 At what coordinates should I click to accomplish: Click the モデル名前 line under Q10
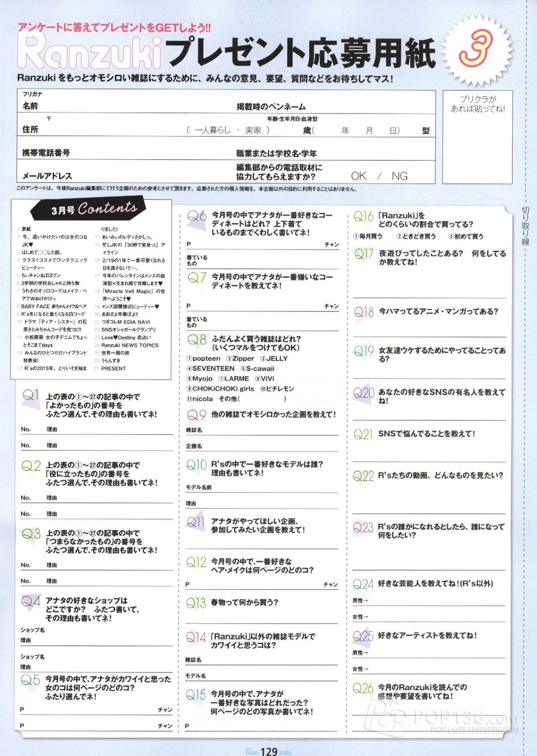262,488
